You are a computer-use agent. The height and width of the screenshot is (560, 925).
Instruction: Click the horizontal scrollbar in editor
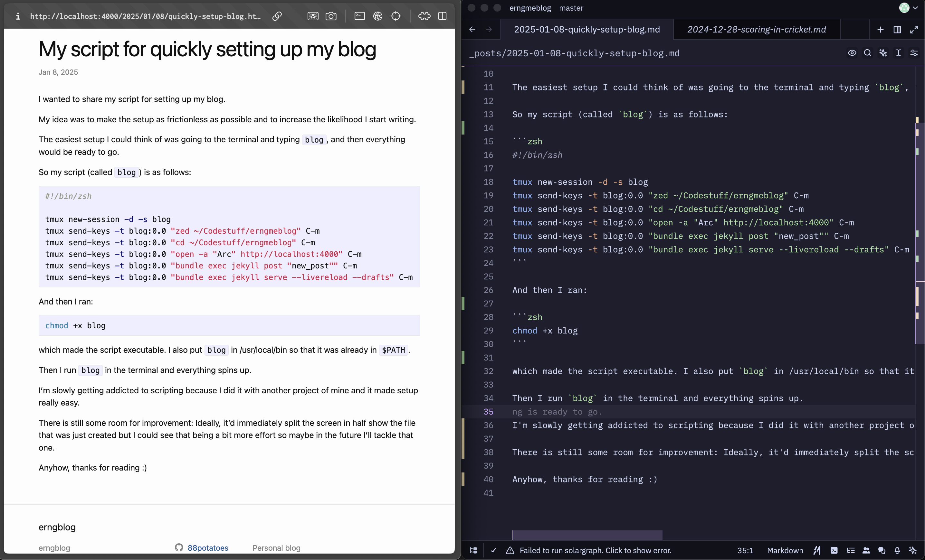(587, 535)
